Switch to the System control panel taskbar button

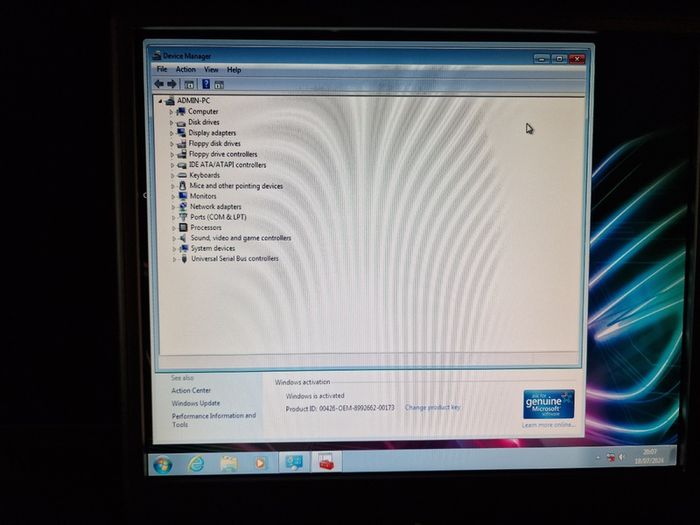294,462
